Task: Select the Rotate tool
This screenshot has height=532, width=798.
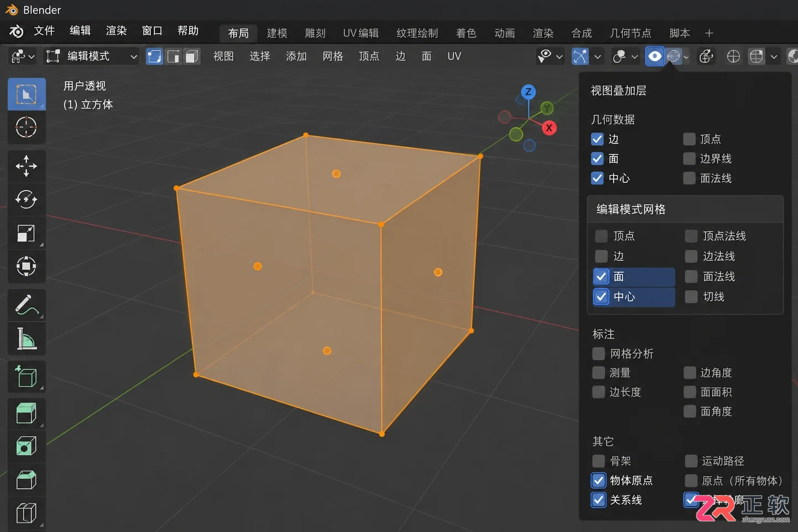Action: point(27,199)
